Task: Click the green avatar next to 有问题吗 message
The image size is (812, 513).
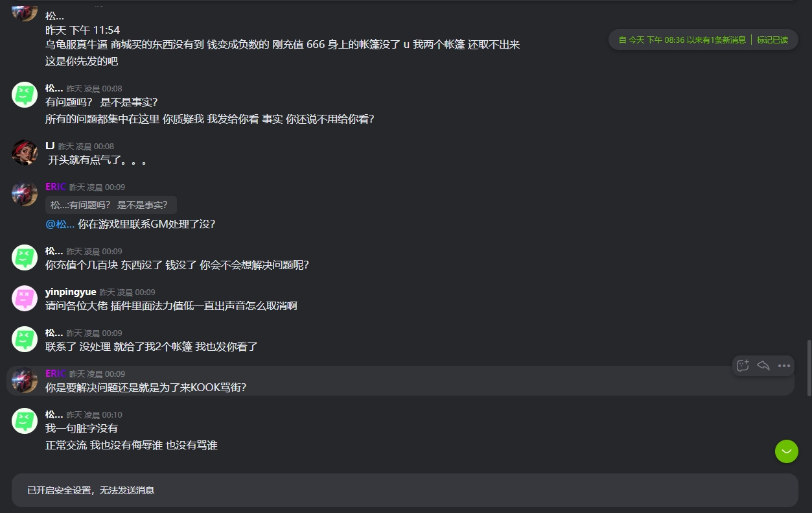Action: coord(25,95)
